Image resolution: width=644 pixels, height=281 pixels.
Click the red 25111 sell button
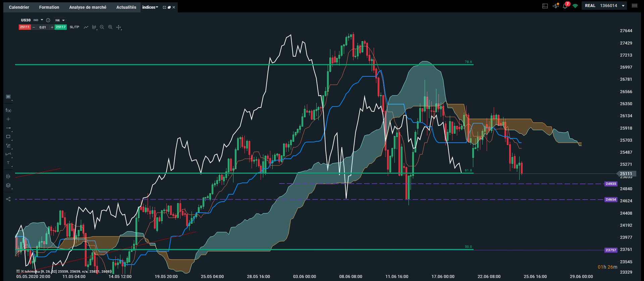tap(25, 27)
